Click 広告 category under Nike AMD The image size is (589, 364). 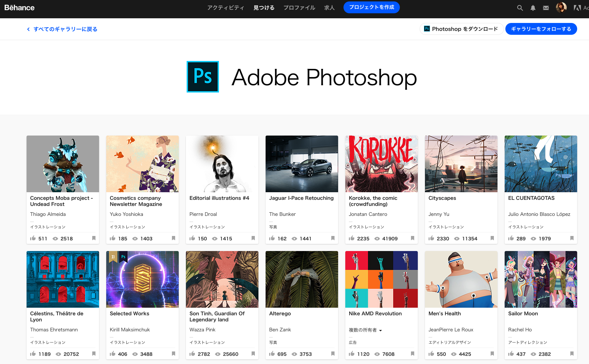(x=353, y=342)
